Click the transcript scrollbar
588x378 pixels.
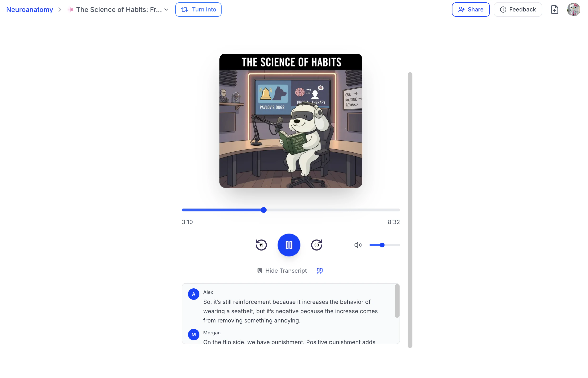397,301
